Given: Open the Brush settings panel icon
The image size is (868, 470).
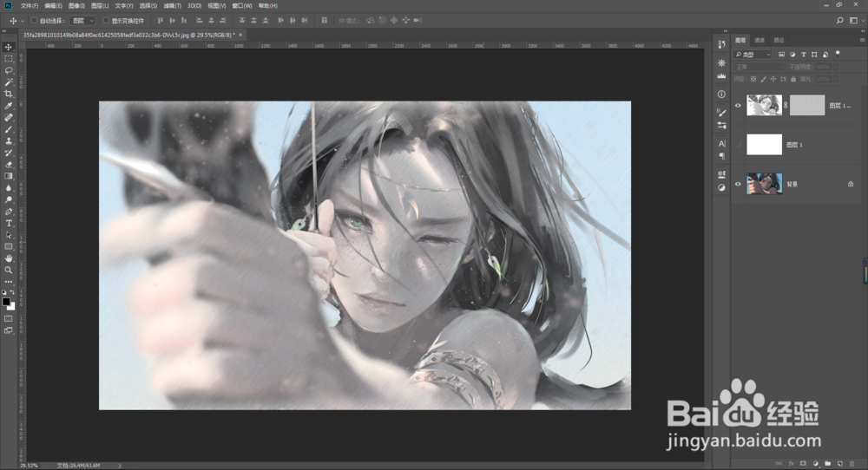Looking at the screenshot, I should [x=721, y=112].
